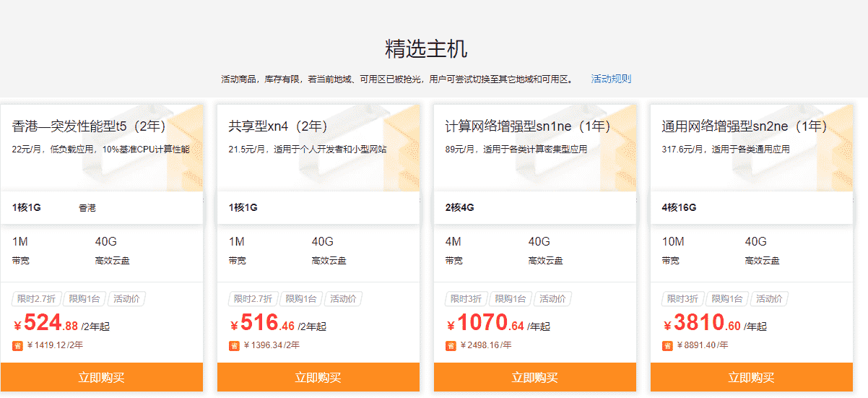Image resolution: width=868 pixels, height=398 pixels.
Task: Click 立即购买 for 香港 突发性能型t5
Action: point(101,377)
